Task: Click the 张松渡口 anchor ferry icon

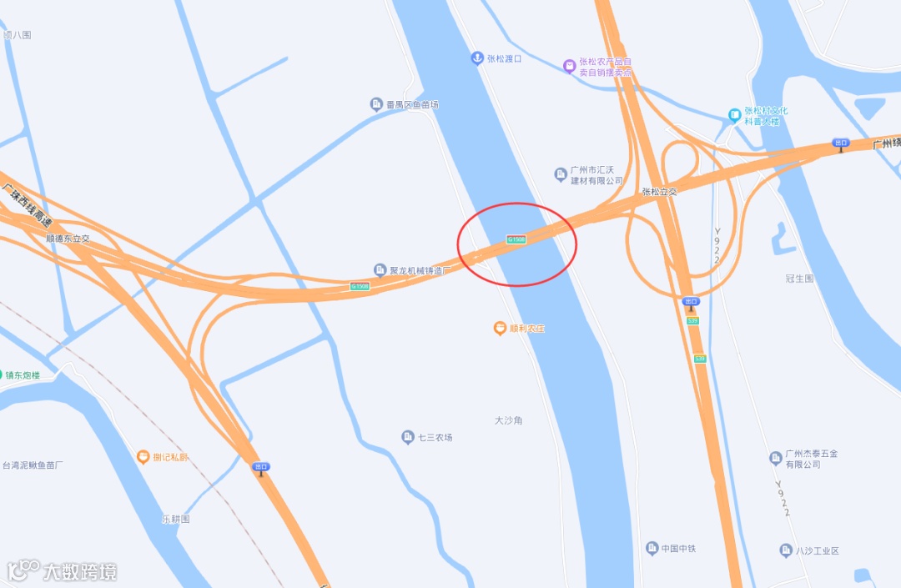Action: pyautogui.click(x=477, y=58)
